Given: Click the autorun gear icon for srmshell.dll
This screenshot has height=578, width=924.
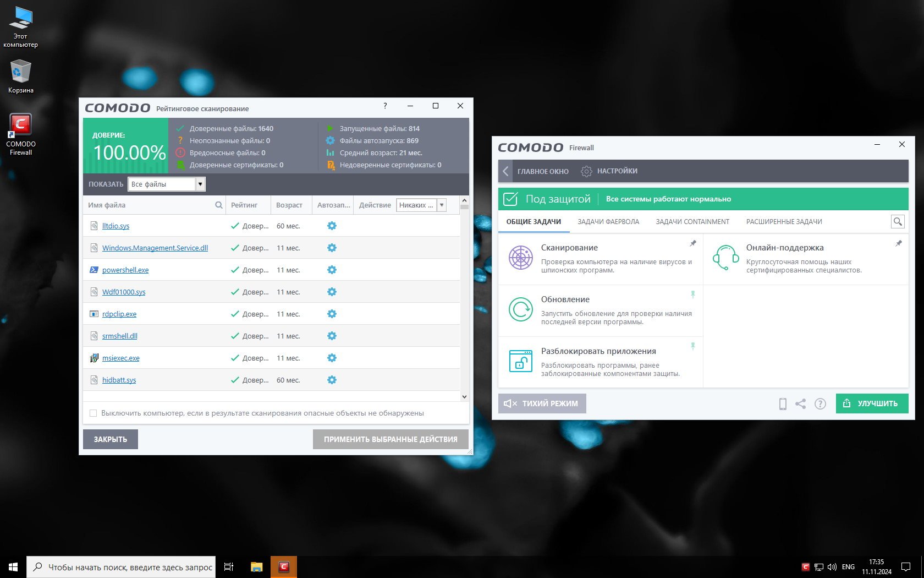Looking at the screenshot, I should (332, 336).
